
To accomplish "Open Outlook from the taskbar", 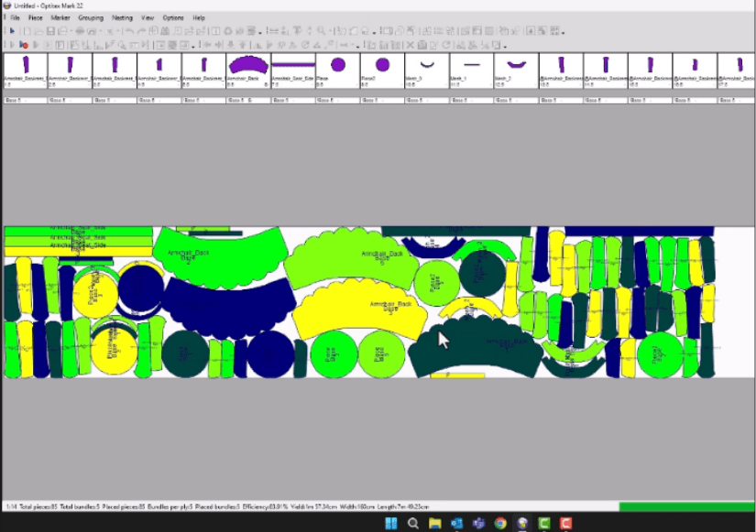I will coord(456,523).
